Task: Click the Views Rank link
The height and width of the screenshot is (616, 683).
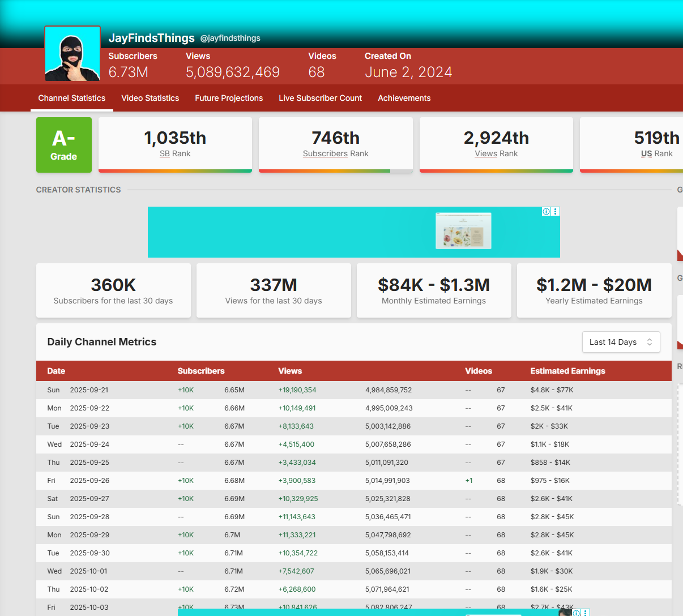Action: click(486, 153)
